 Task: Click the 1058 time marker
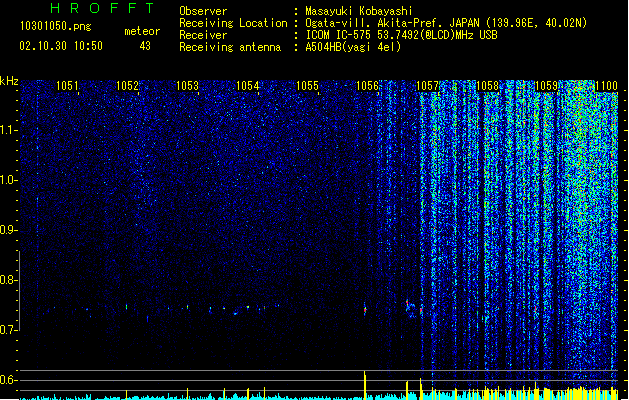(487, 86)
